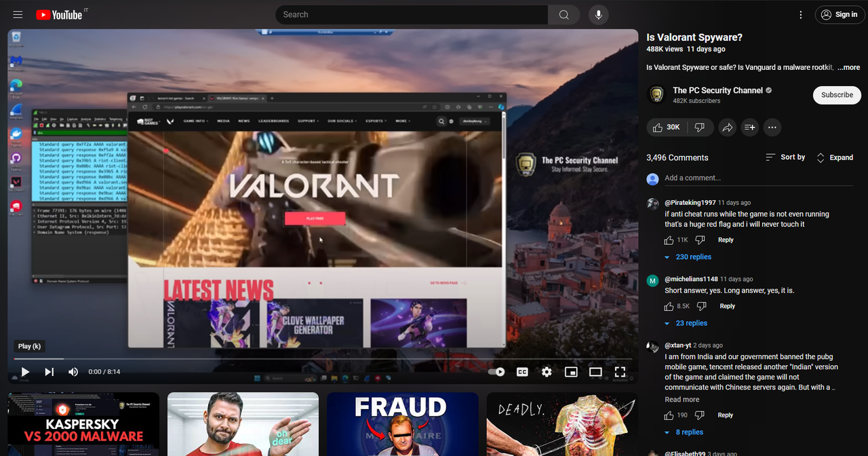Sign in to YouTube
This screenshot has width=868, height=456.
tap(840, 15)
